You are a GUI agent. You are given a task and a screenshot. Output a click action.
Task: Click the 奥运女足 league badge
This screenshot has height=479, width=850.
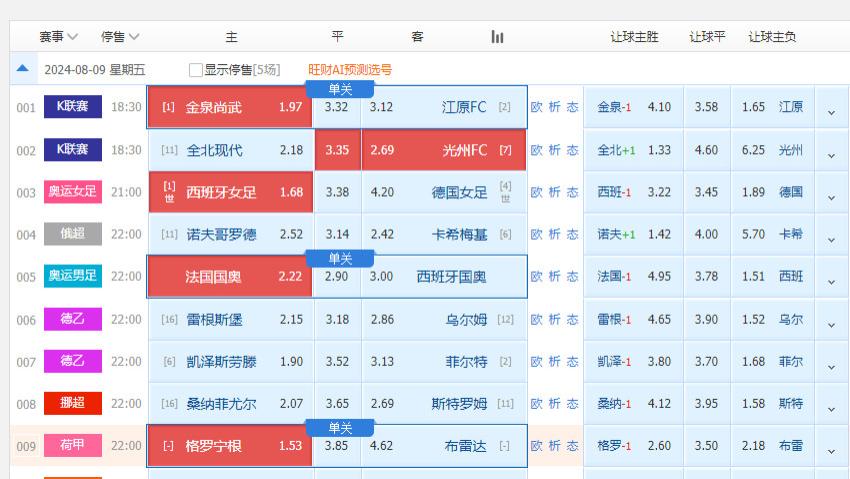pyautogui.click(x=73, y=191)
